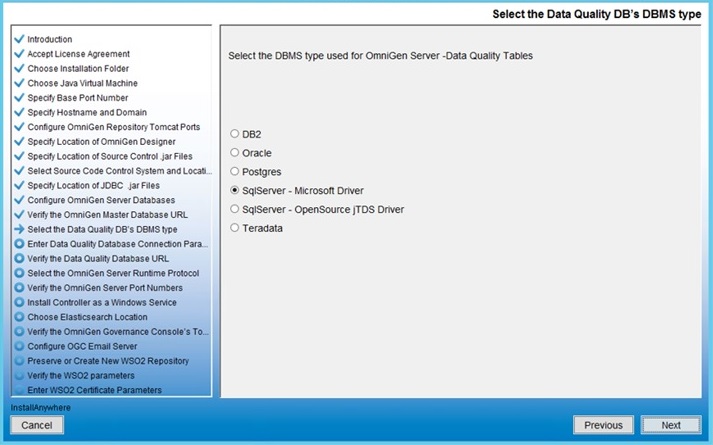The image size is (713, 445).
Task: Click the sidebar Select the Data Quality DB's DBMS type text
Action: point(102,229)
